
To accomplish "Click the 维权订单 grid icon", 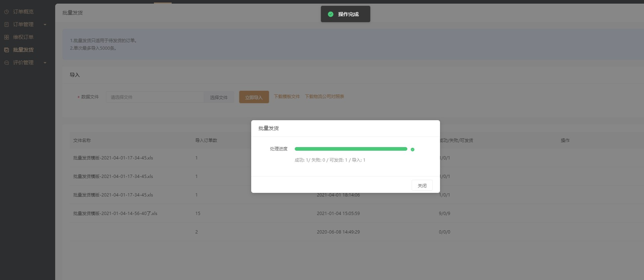I will 7,37.
